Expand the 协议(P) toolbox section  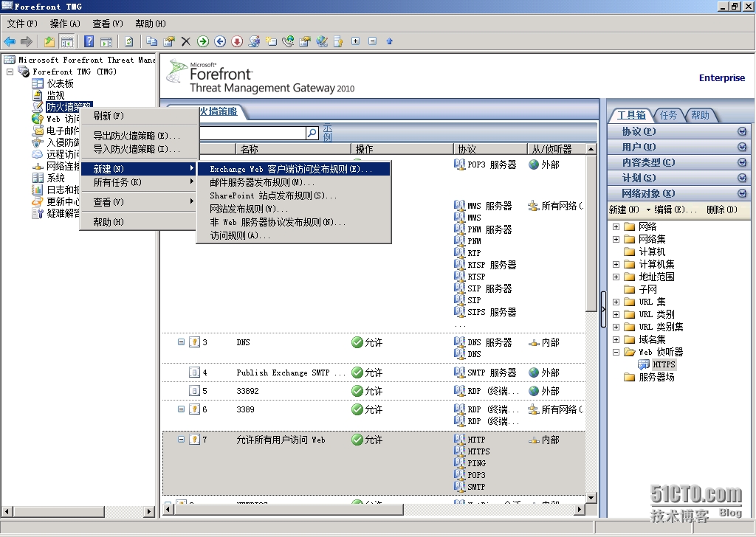click(742, 131)
